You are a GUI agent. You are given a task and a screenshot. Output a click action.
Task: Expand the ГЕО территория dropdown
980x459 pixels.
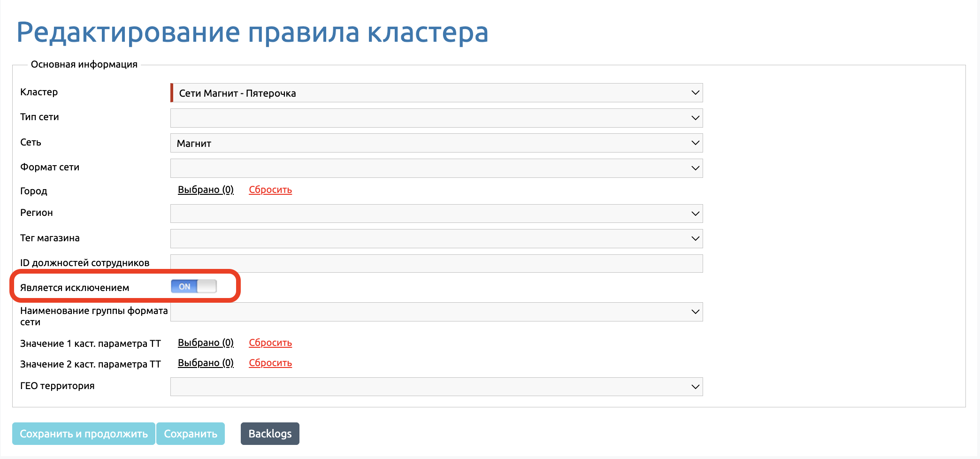(436, 387)
